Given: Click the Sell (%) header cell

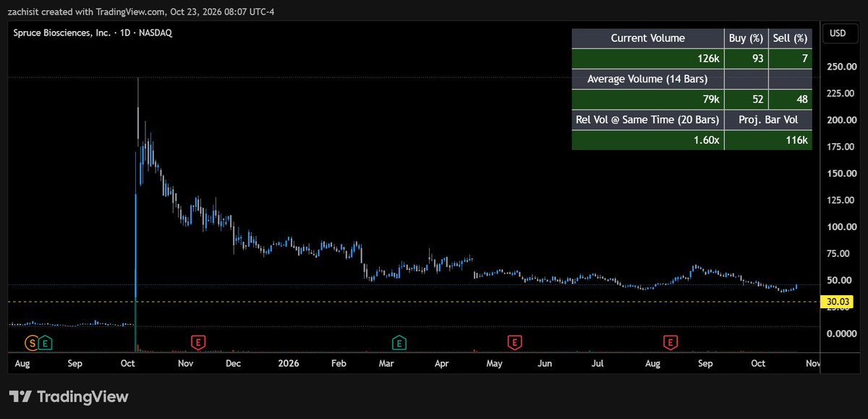Looking at the screenshot, I should coord(790,38).
